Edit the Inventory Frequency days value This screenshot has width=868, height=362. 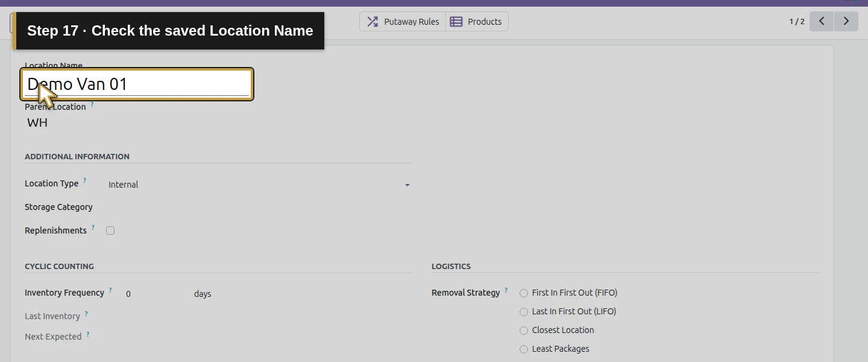point(154,294)
